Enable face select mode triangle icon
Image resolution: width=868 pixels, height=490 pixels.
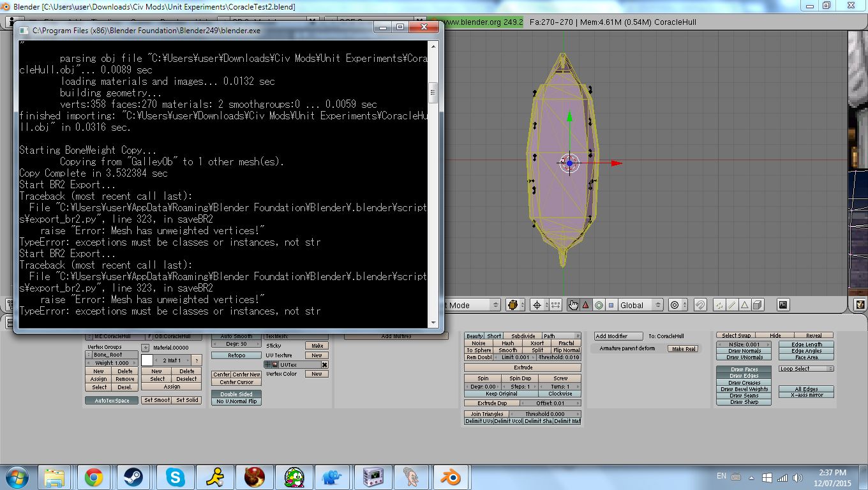[744, 305]
